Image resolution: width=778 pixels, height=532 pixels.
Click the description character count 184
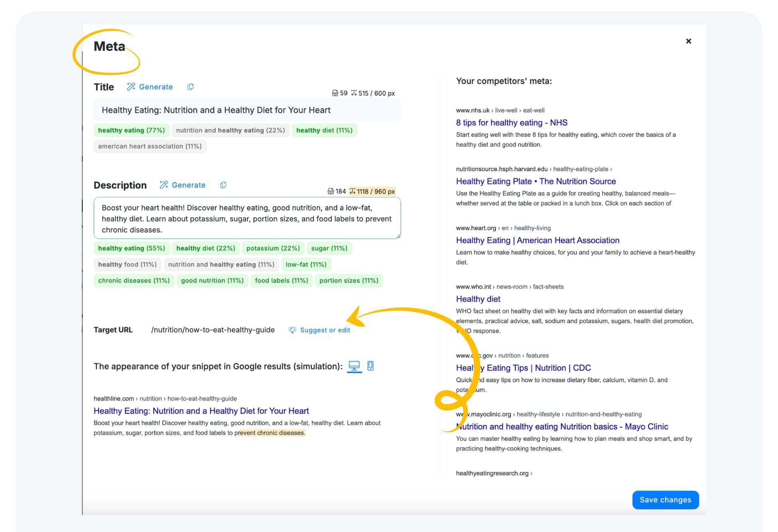click(x=337, y=192)
